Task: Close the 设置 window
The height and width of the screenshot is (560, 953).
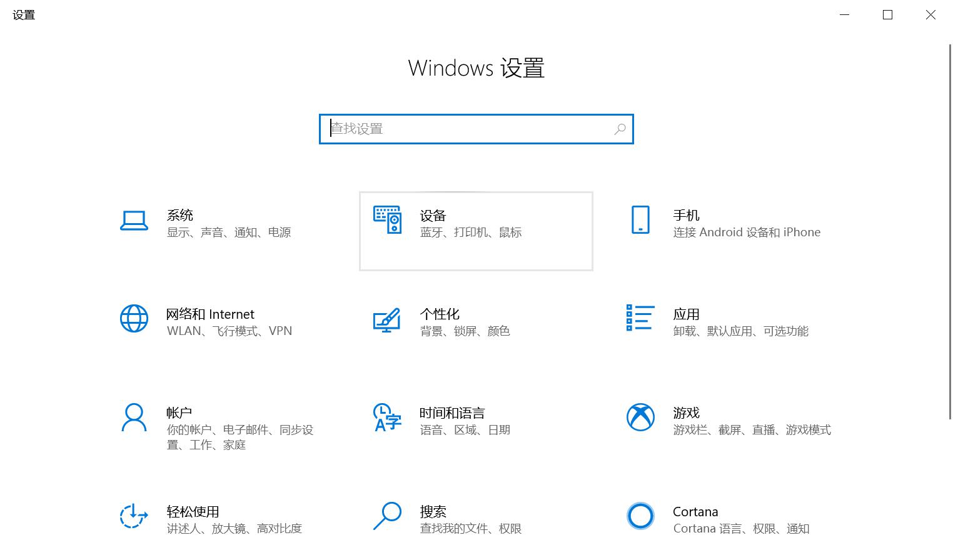Action: 930,15
